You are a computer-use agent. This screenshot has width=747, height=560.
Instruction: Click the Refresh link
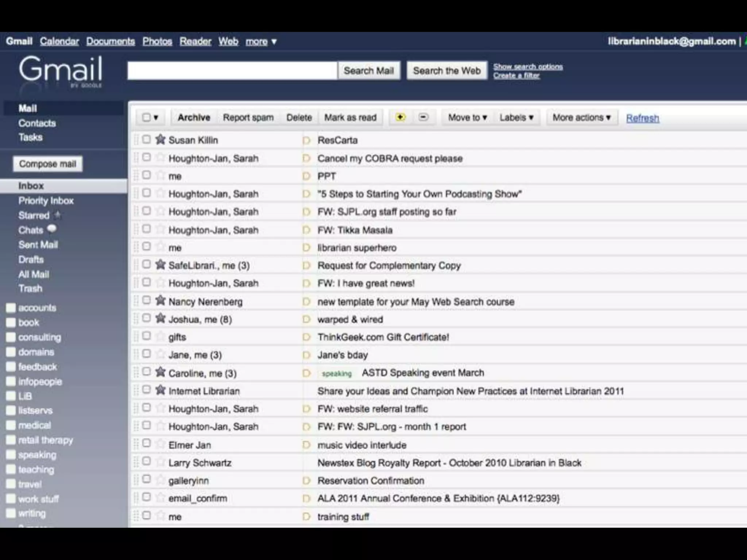click(x=642, y=118)
